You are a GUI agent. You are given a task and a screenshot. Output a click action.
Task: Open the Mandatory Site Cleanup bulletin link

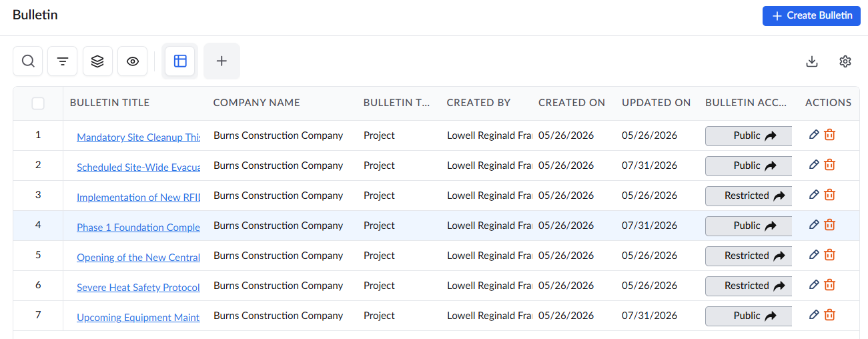pyautogui.click(x=139, y=137)
